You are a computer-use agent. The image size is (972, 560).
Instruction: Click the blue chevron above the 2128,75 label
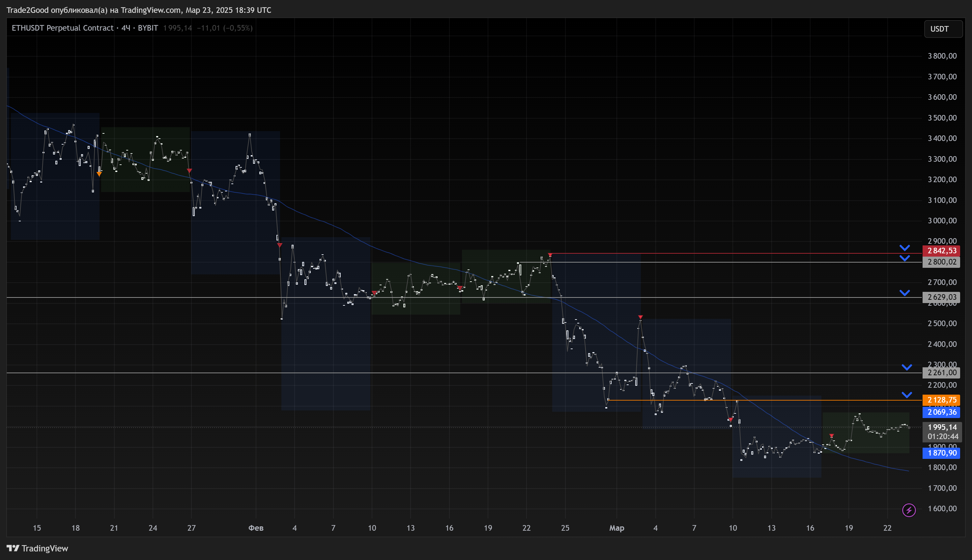tap(907, 395)
